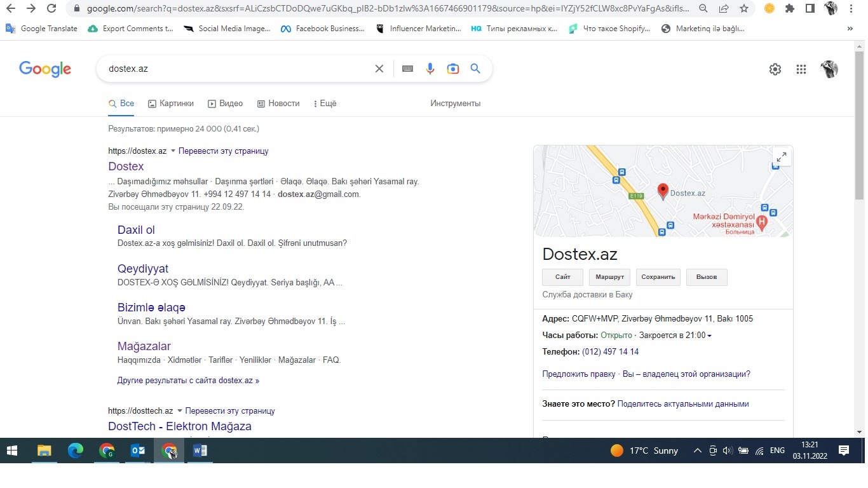Open DostTech - Elektron Mağaza result

coord(180,426)
